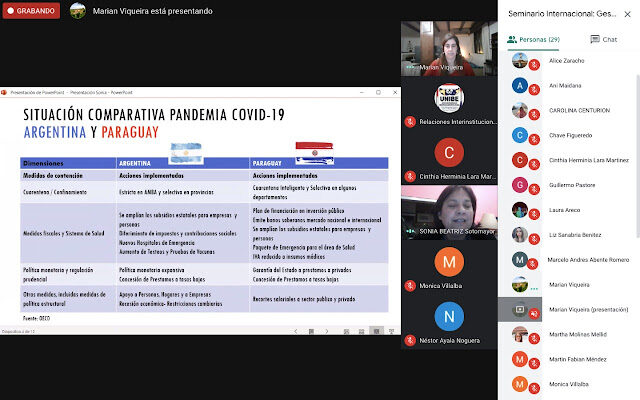Click Relaciones Interinstitucion muted mic icon
Image resolution: width=640 pixels, height=400 pixels.
410,122
